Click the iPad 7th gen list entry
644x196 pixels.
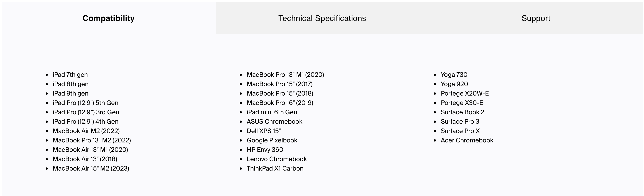pyautogui.click(x=70, y=75)
